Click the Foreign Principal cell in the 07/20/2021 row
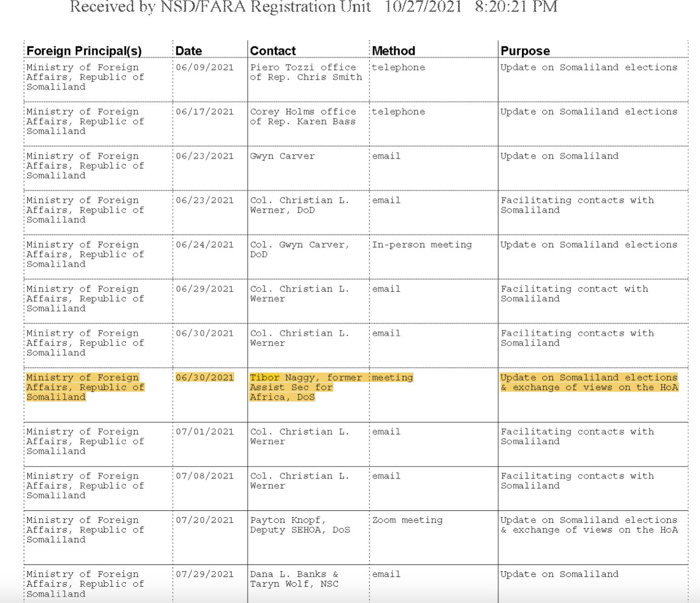700x603 pixels. [x=85, y=530]
